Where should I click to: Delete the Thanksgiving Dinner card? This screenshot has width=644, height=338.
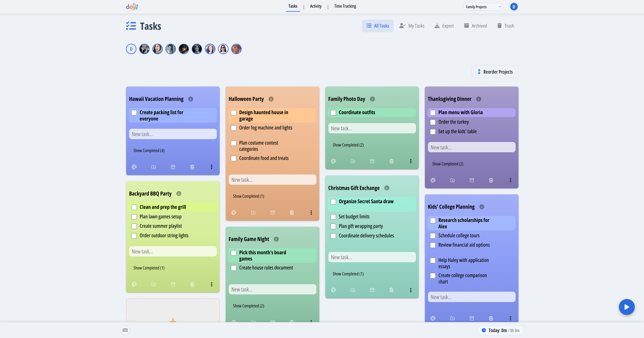tap(491, 180)
